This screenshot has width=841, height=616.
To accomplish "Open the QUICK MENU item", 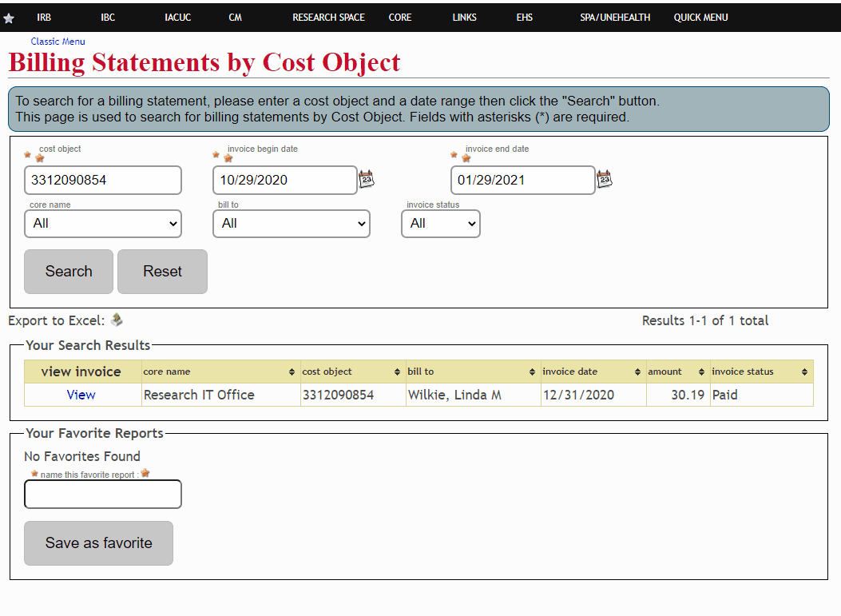I will (700, 18).
